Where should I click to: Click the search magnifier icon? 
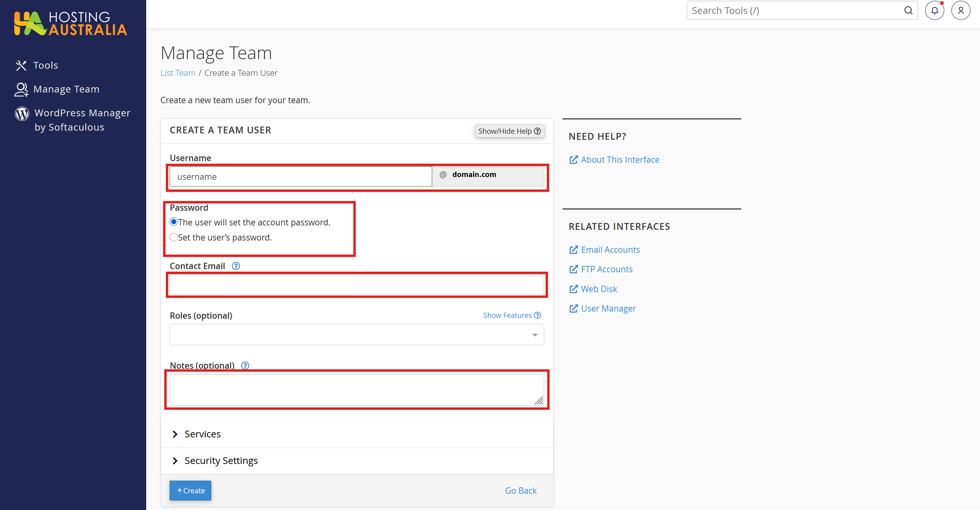pos(908,11)
